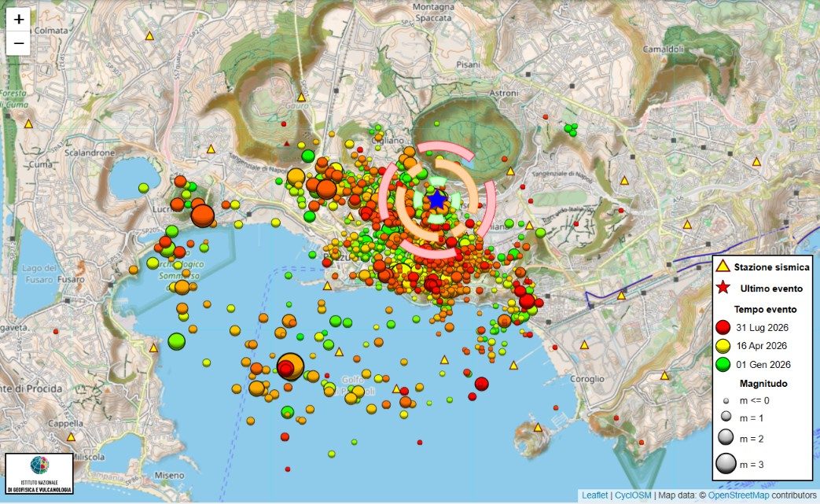Click the m = 2 magnitude legend circle
820x504 pixels.
point(726,437)
